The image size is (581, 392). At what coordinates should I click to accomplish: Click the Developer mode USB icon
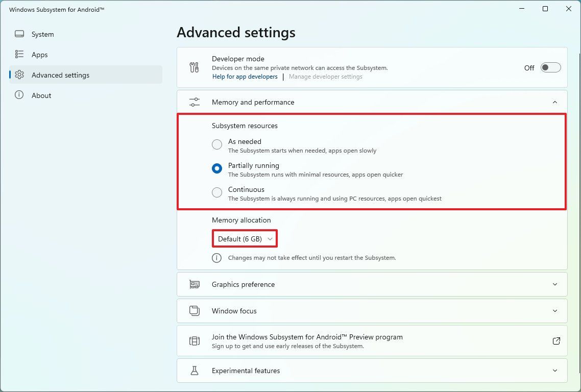click(x=195, y=67)
